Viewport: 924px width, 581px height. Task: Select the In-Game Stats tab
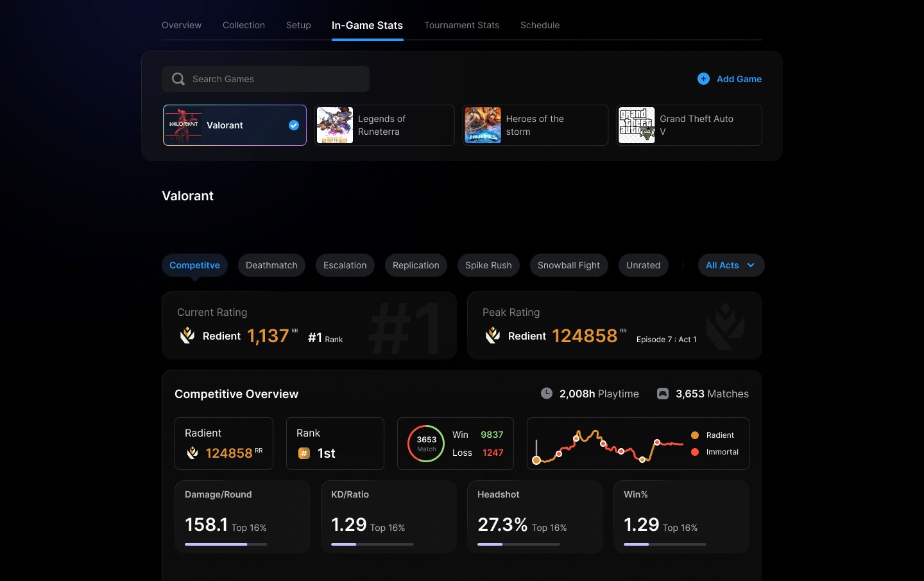tap(367, 25)
